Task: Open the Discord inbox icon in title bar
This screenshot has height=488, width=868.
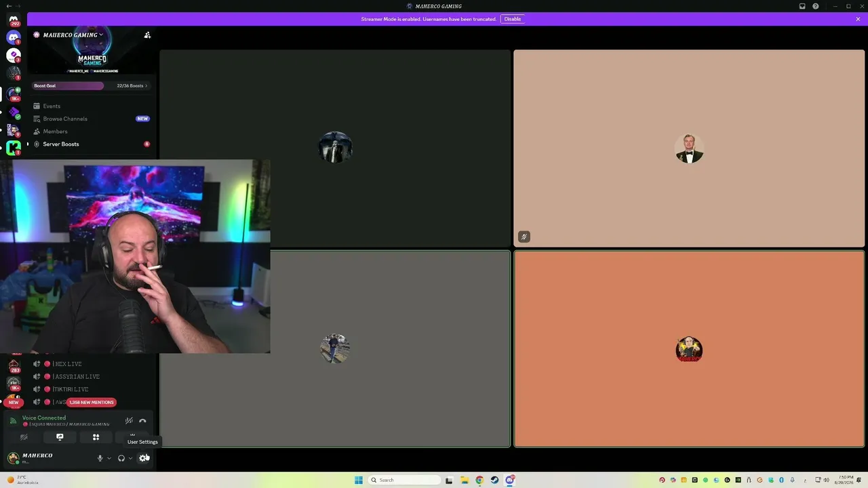Action: point(802,6)
